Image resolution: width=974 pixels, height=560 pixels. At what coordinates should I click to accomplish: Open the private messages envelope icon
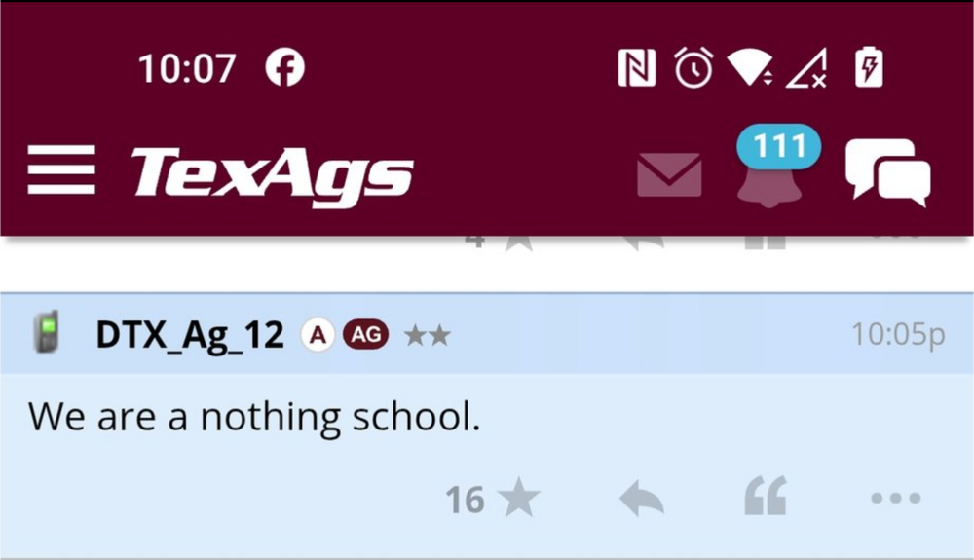(x=669, y=174)
